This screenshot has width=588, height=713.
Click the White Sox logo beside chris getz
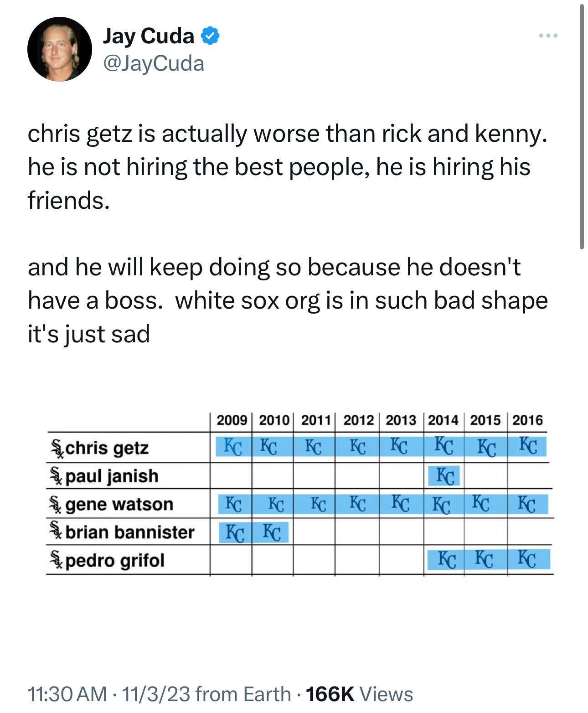point(57,448)
